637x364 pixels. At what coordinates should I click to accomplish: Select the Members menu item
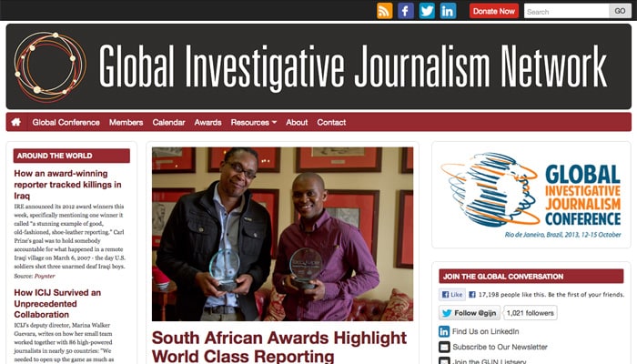126,122
